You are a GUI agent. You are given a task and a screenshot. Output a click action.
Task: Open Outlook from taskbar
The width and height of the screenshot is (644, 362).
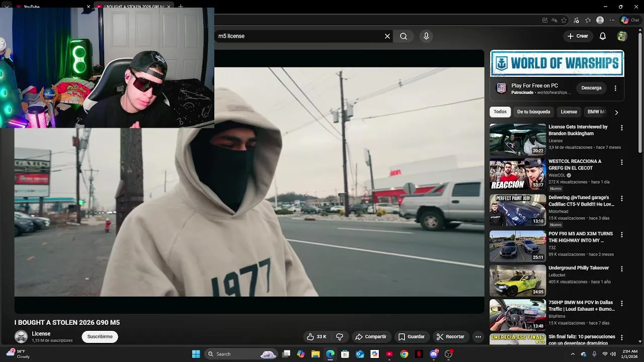click(x=360, y=354)
